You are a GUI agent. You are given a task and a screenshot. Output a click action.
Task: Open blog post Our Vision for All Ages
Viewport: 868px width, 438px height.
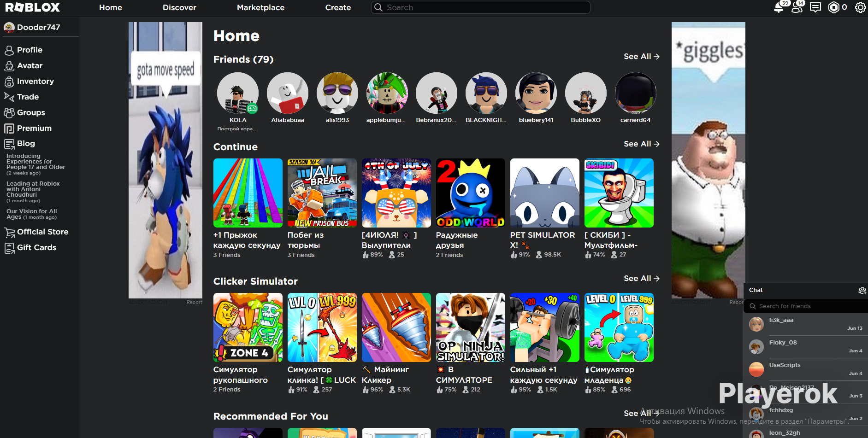coord(32,214)
